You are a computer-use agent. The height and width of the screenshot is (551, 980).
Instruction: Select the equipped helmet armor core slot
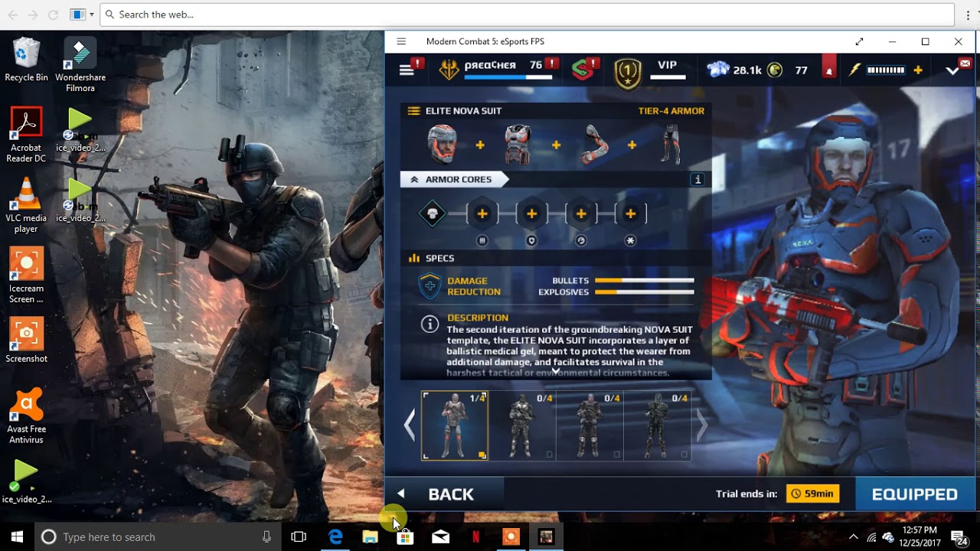pos(433,214)
